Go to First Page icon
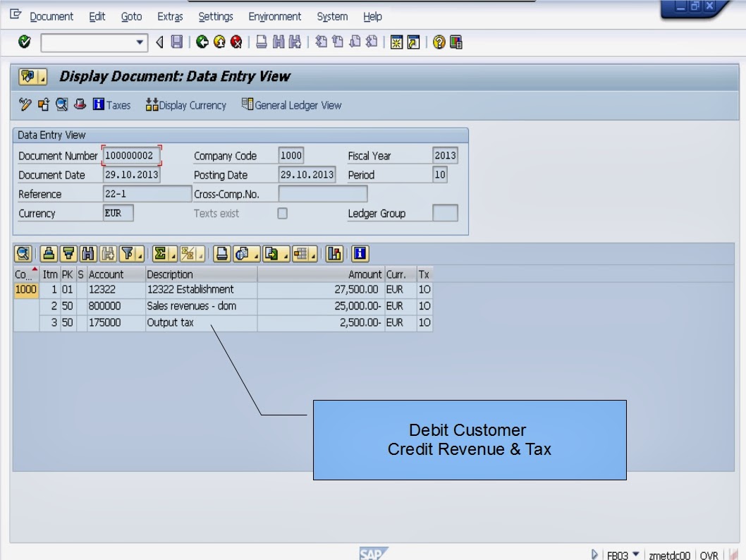Image resolution: width=746 pixels, height=560 pixels. (321, 42)
